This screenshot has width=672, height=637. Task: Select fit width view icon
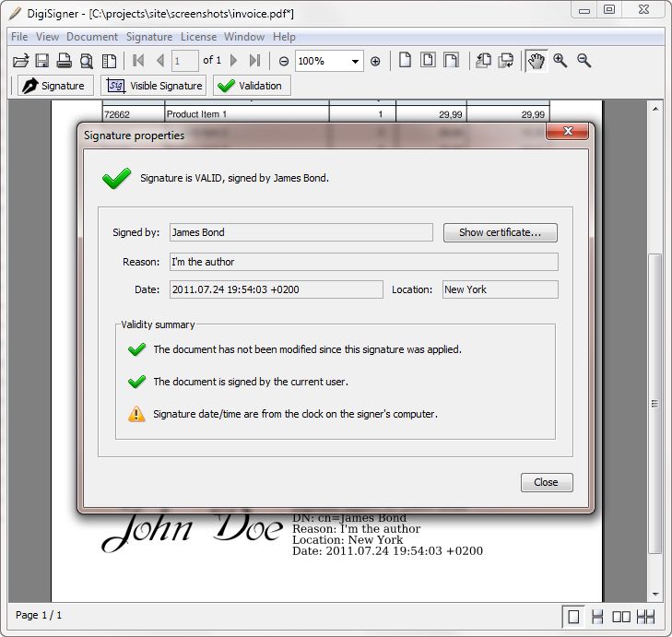click(x=451, y=61)
